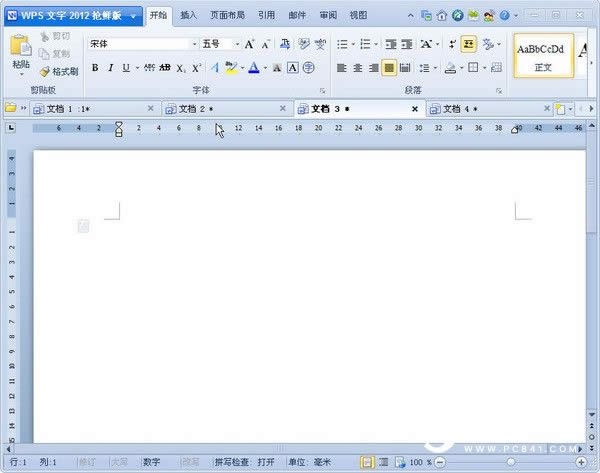Image resolution: width=600 pixels, height=473 pixels.
Task: Click the superscript icon
Action: (197, 68)
